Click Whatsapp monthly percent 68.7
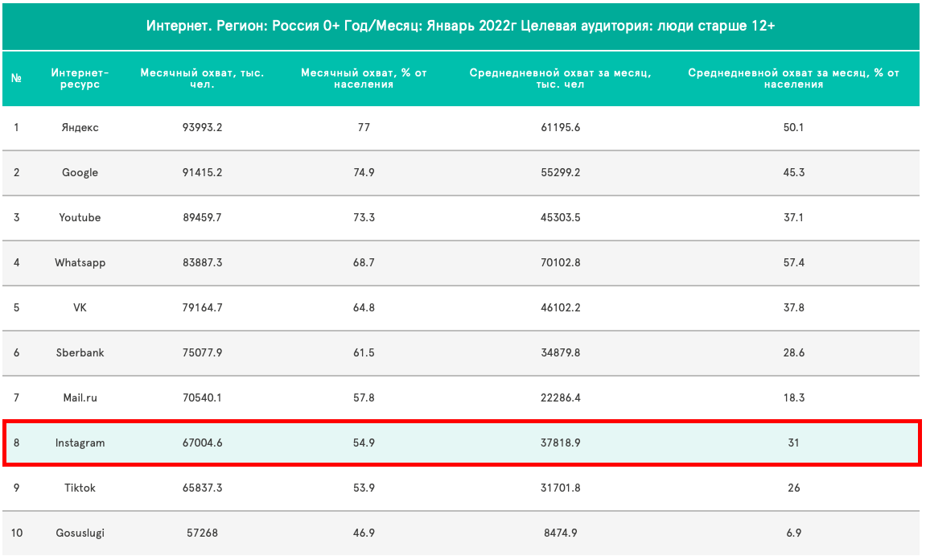 coord(364,263)
